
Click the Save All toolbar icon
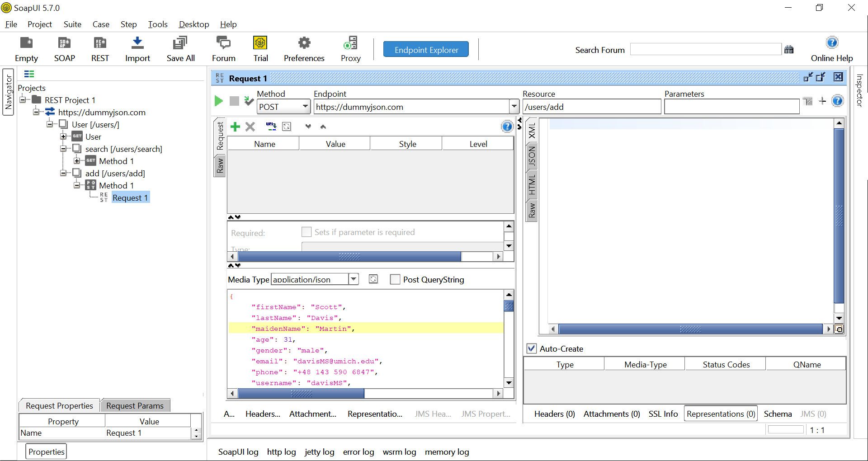tap(180, 43)
